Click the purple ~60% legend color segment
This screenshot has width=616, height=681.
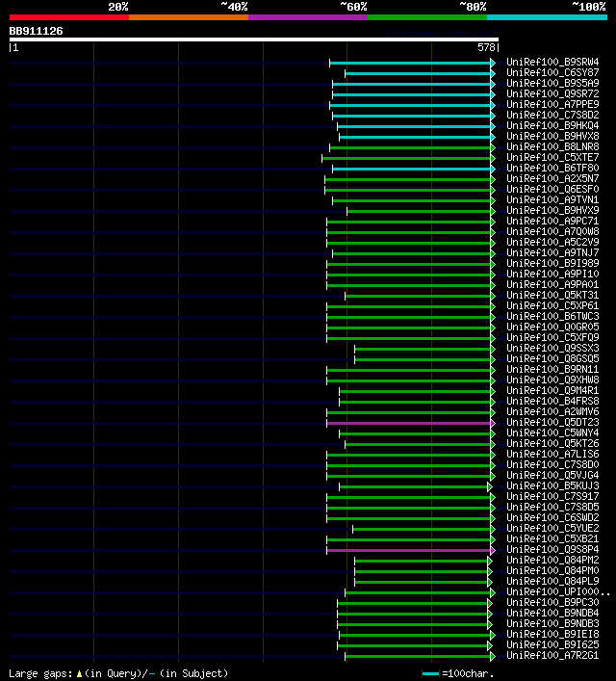coord(308,17)
